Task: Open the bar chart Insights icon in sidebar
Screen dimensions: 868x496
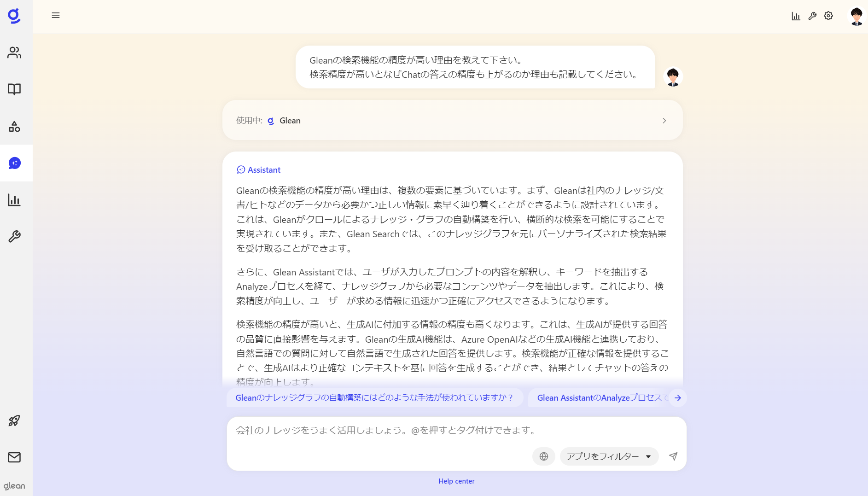Action: (x=14, y=200)
